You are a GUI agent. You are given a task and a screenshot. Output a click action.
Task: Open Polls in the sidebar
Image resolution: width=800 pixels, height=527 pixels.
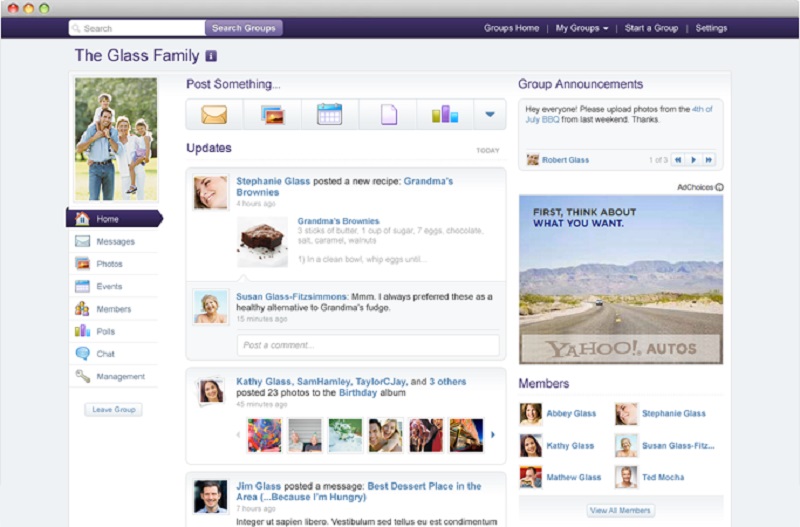(113, 331)
